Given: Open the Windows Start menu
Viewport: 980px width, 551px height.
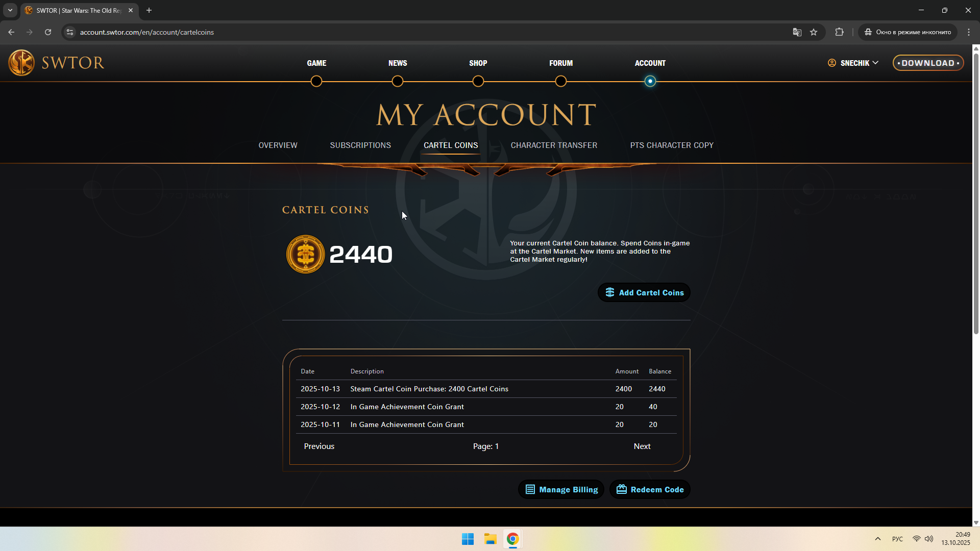Looking at the screenshot, I should tap(468, 539).
